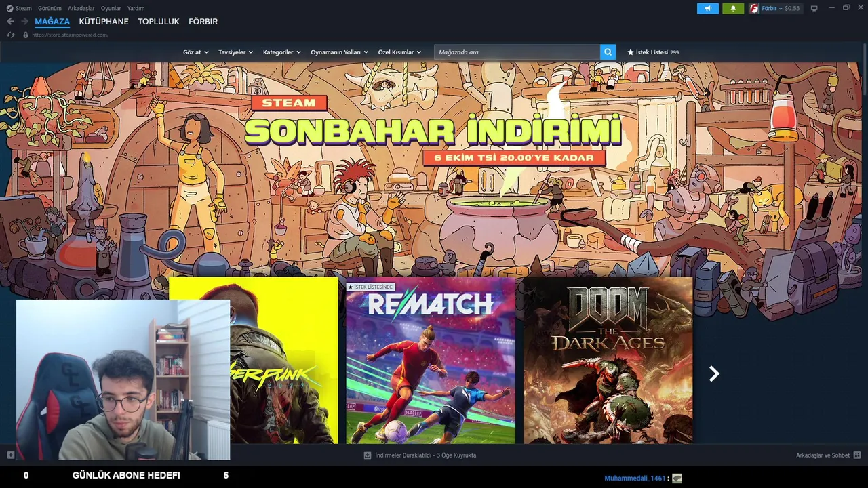Switch to the KÜTÜPHANE tab

[104, 22]
